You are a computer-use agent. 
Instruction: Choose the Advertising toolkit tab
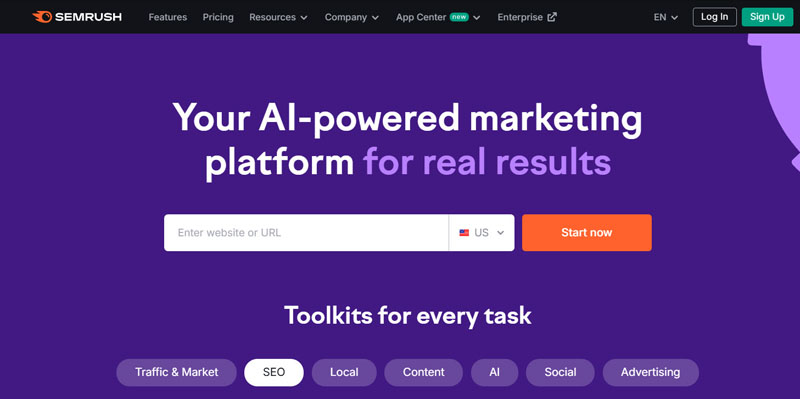(x=651, y=372)
